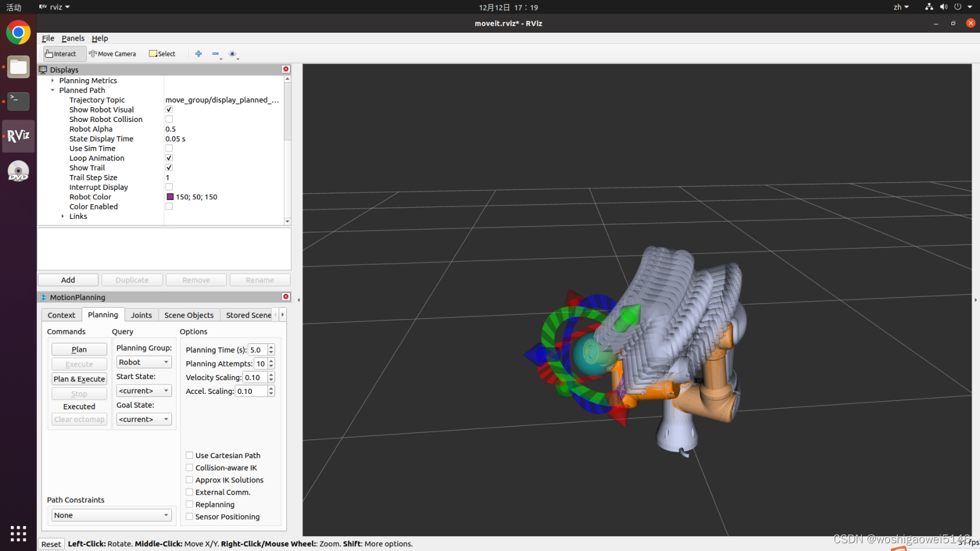Viewport: 980px width, 551px height.
Task: Open the network status icon
Action: 929,7
